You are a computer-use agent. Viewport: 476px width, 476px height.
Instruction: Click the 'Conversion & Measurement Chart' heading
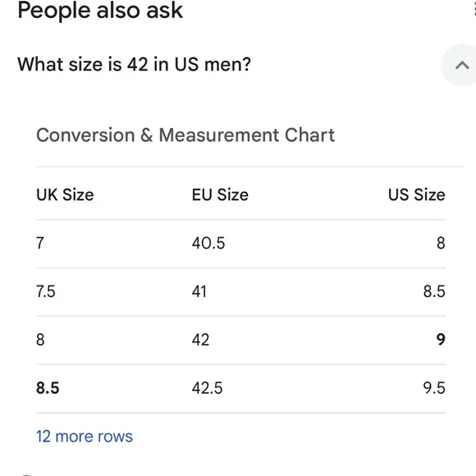185,135
